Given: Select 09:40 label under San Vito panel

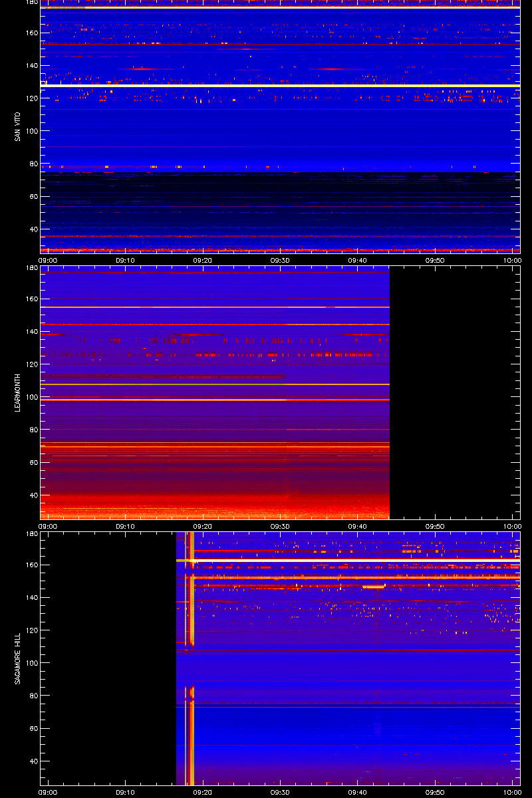Looking at the screenshot, I should [357, 261].
